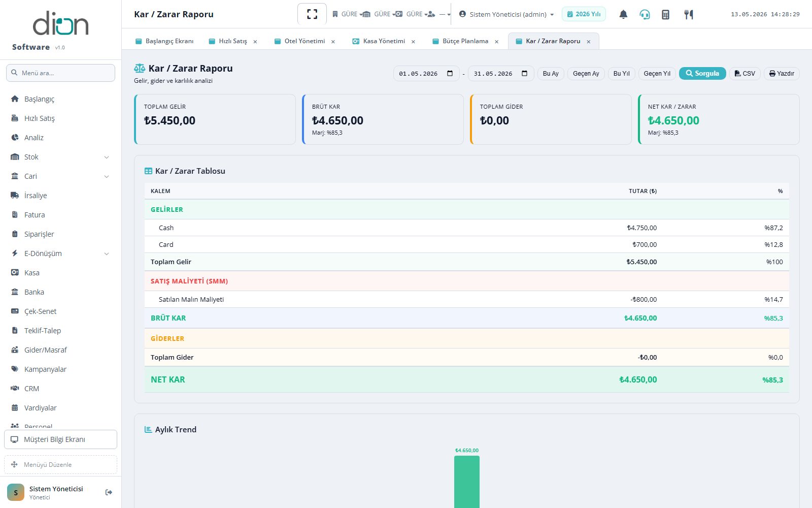Close the Kar / Zarar Raporu tab
Image resolution: width=812 pixels, height=508 pixels.
589,42
